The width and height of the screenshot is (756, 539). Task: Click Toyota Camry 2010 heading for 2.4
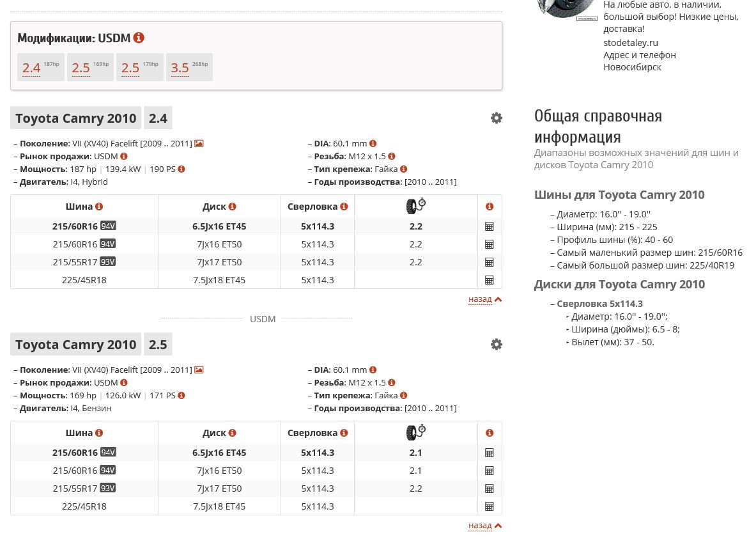[75, 118]
